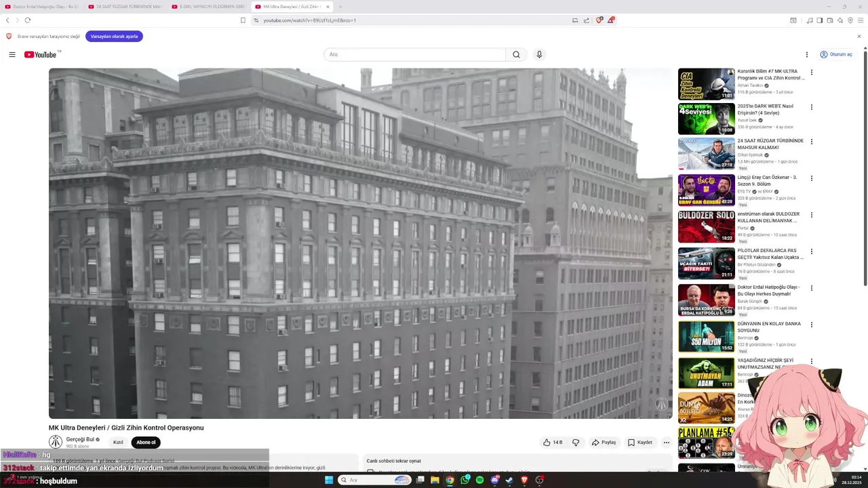Open Discord from taskbar
The image size is (868, 488).
click(x=494, y=480)
